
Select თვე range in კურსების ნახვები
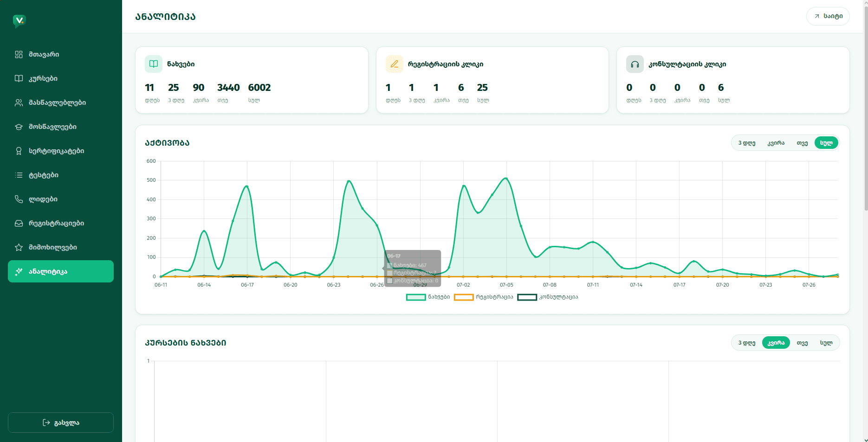(802, 343)
